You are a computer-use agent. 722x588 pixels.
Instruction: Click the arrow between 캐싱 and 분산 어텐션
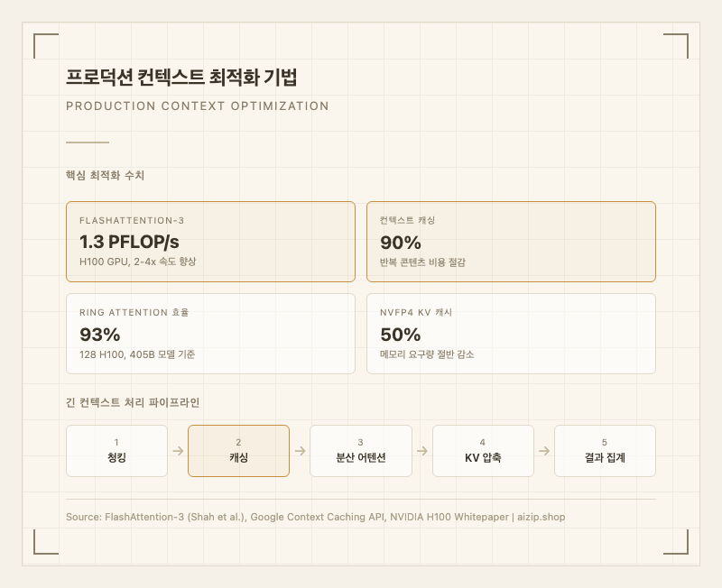300,451
